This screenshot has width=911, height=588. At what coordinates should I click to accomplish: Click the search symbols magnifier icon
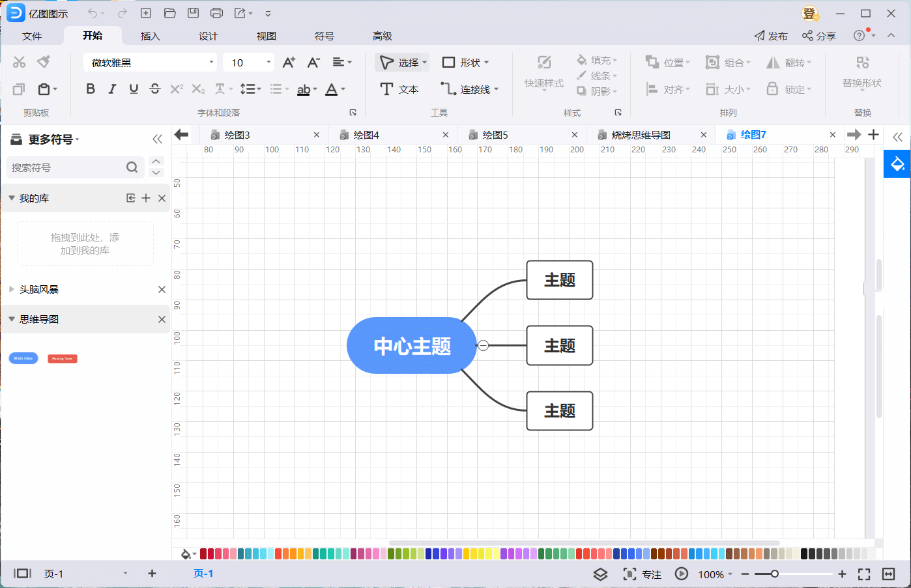click(x=132, y=167)
